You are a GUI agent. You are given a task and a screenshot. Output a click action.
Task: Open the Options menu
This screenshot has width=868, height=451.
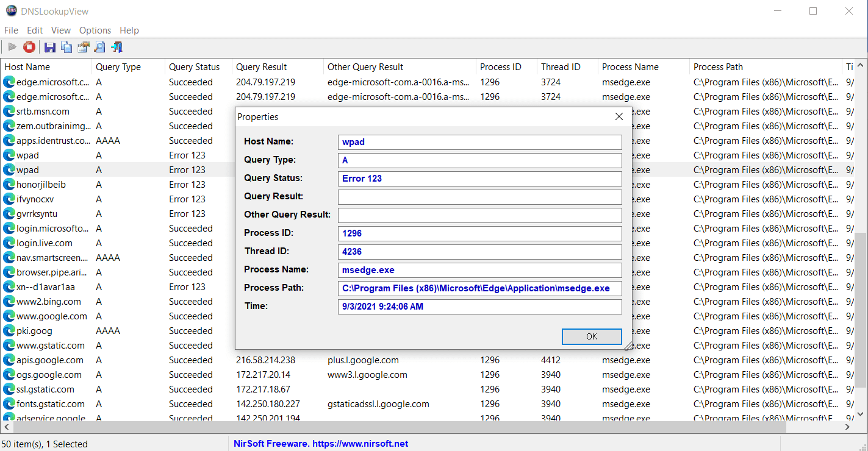tap(95, 30)
